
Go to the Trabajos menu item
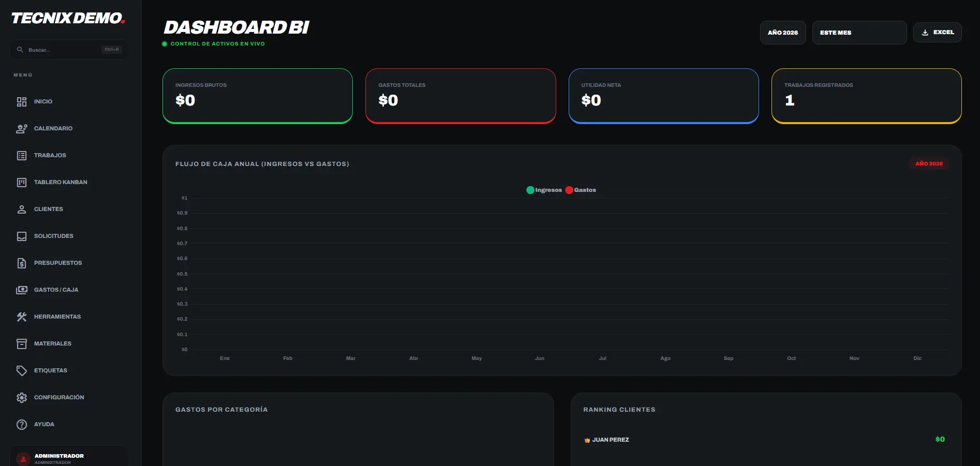coord(50,156)
